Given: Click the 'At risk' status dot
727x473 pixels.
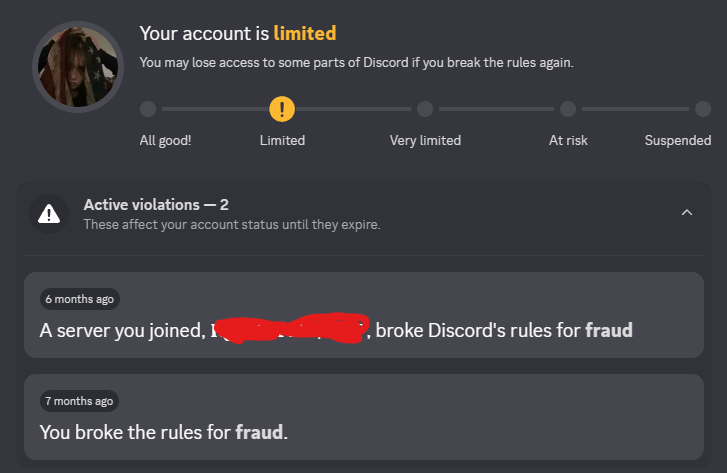Looking at the screenshot, I should click(x=568, y=108).
